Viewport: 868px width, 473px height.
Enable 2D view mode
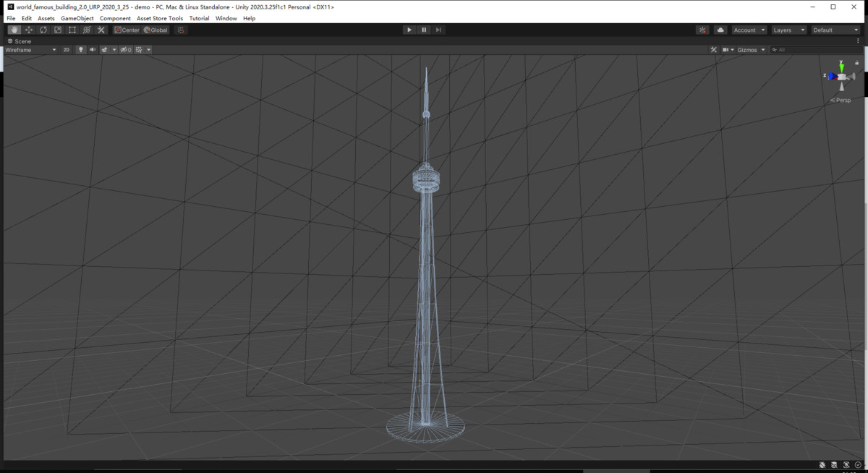(66, 49)
